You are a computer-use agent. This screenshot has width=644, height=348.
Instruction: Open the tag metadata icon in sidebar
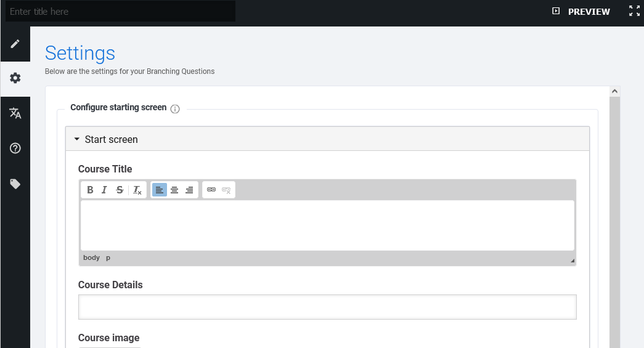click(15, 184)
